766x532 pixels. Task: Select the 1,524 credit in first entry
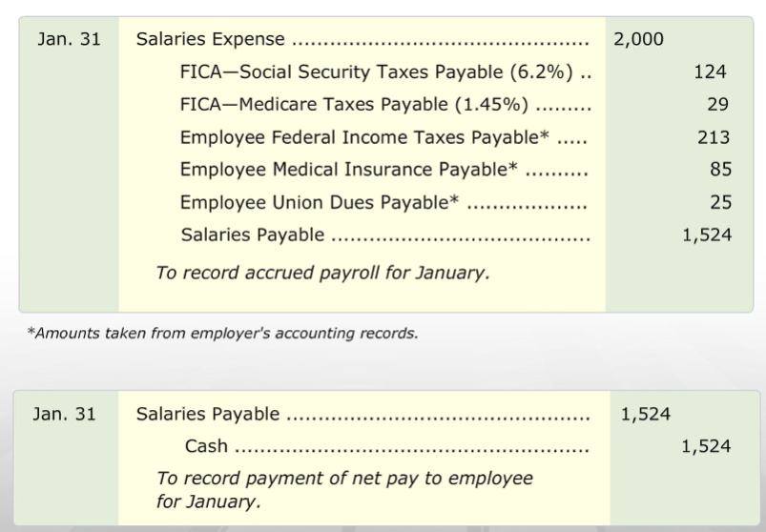click(707, 235)
